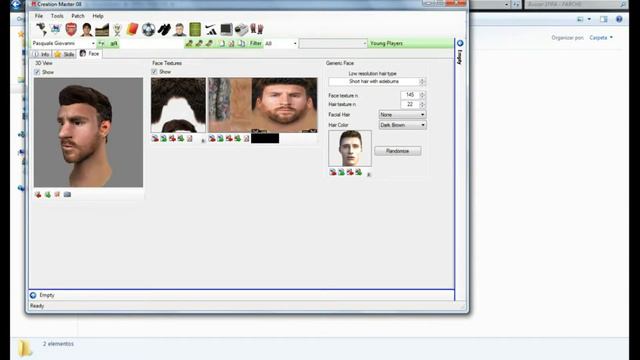Click the page icon beneath the hair texture image

(190, 139)
